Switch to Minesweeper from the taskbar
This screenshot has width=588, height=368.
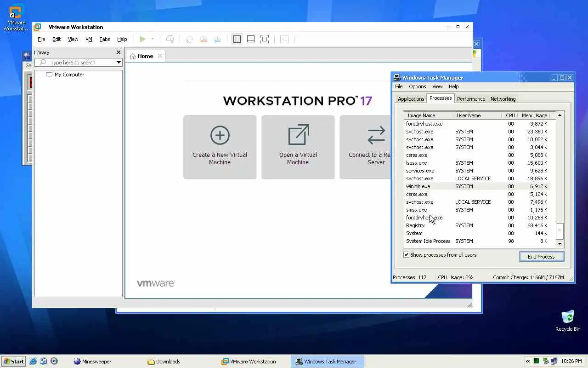107,362
